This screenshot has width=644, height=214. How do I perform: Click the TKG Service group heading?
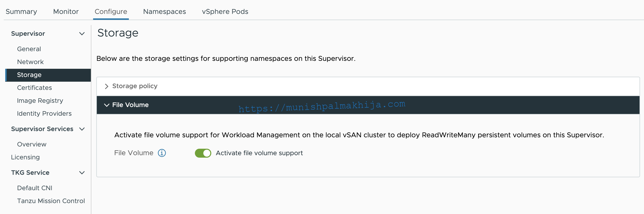pyautogui.click(x=30, y=173)
